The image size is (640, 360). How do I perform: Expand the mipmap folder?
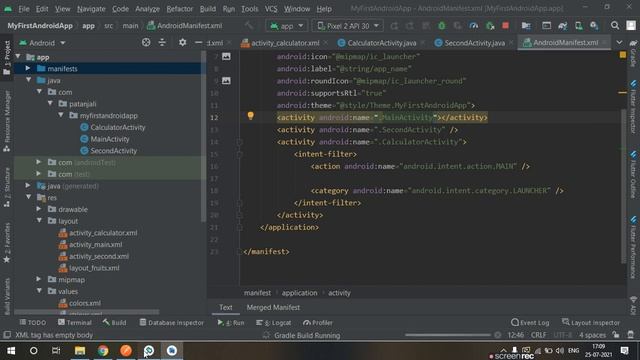tap(39, 280)
